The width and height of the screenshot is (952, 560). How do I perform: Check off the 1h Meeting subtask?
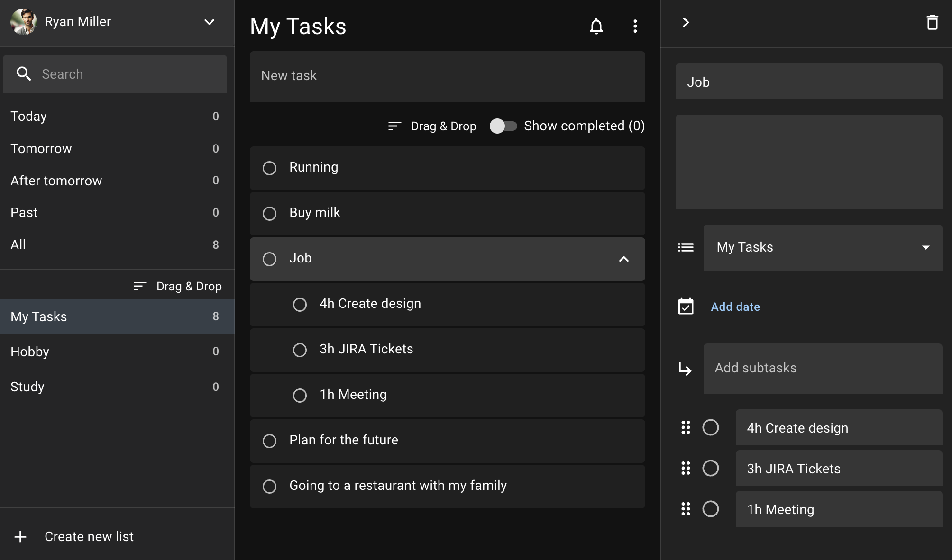(711, 509)
